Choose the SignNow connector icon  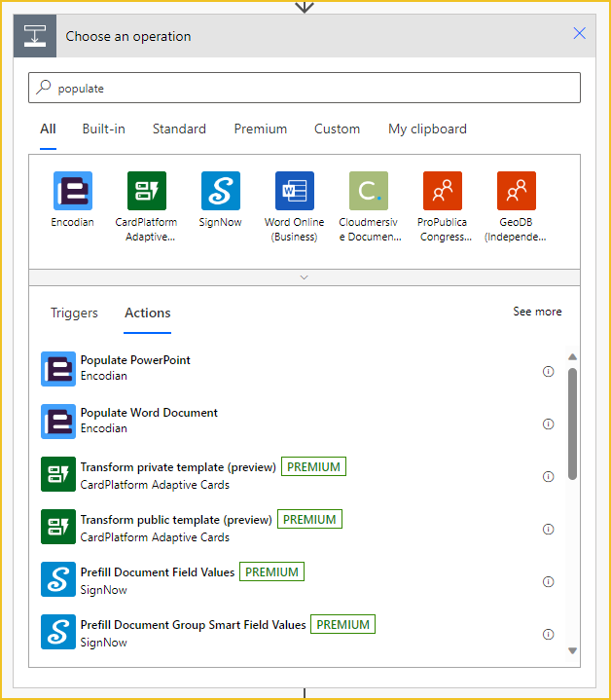pos(221,191)
